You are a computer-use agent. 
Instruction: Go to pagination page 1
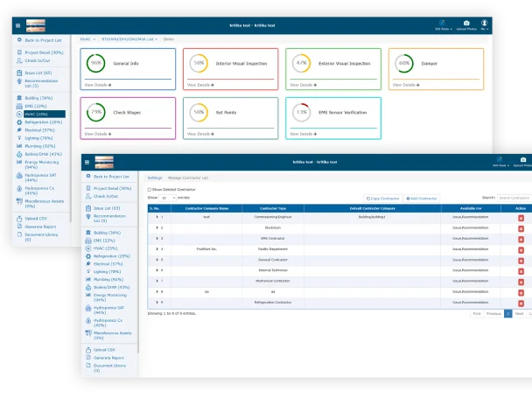click(507, 313)
